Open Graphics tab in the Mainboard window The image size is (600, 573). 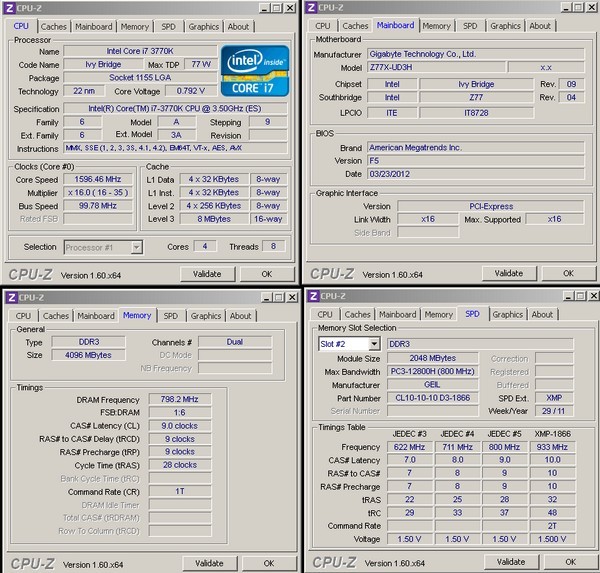pyautogui.click(x=505, y=26)
